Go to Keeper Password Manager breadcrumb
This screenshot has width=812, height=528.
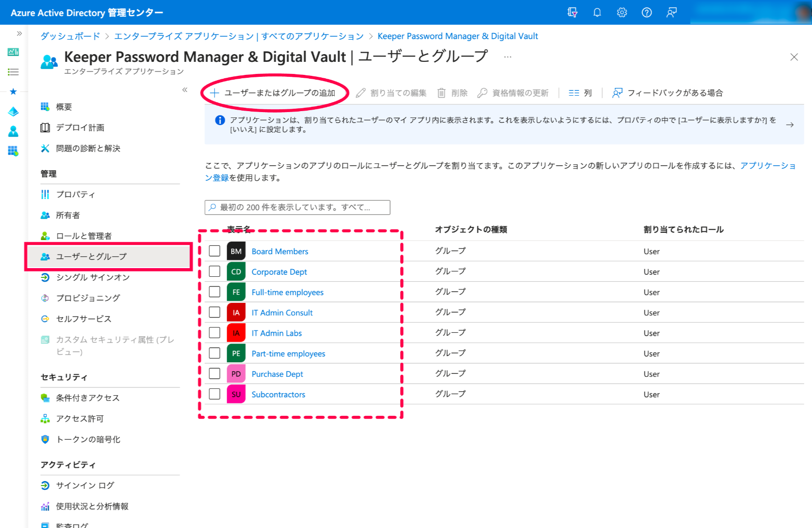(x=457, y=36)
